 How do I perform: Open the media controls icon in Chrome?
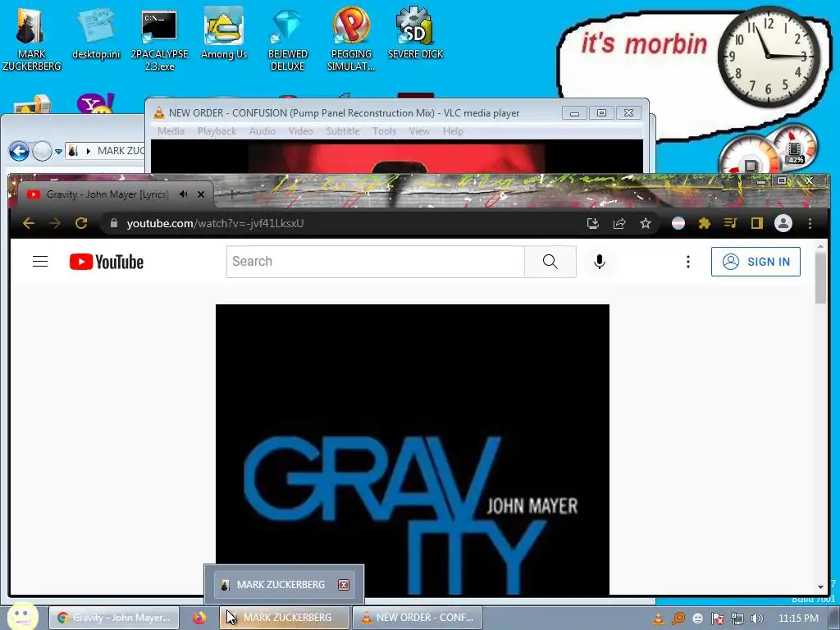730,223
